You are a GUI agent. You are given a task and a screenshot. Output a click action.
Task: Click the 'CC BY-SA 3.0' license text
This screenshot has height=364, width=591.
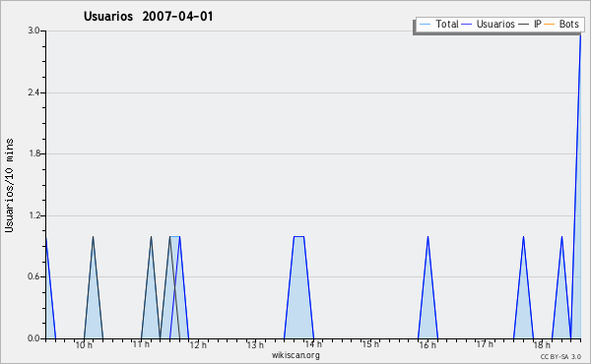560,356
